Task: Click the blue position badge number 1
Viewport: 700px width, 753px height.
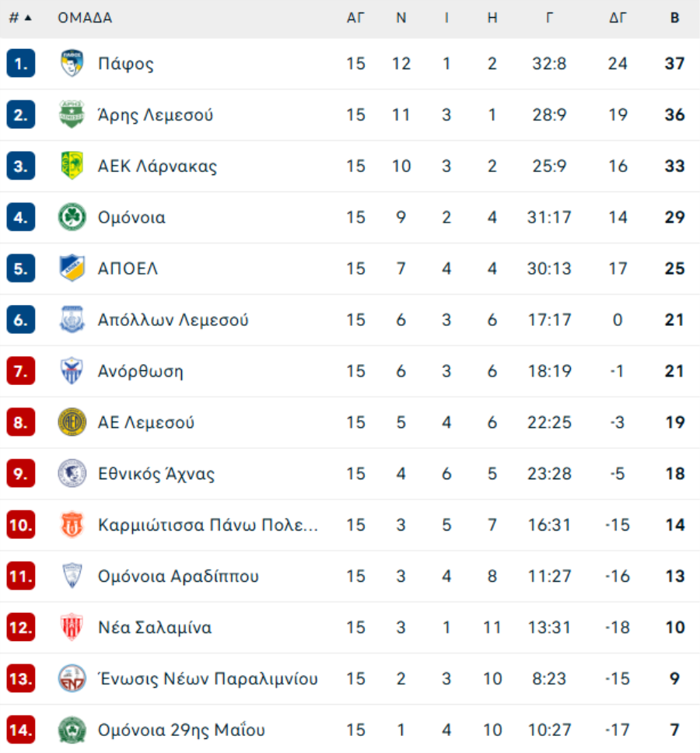Action: (21, 63)
